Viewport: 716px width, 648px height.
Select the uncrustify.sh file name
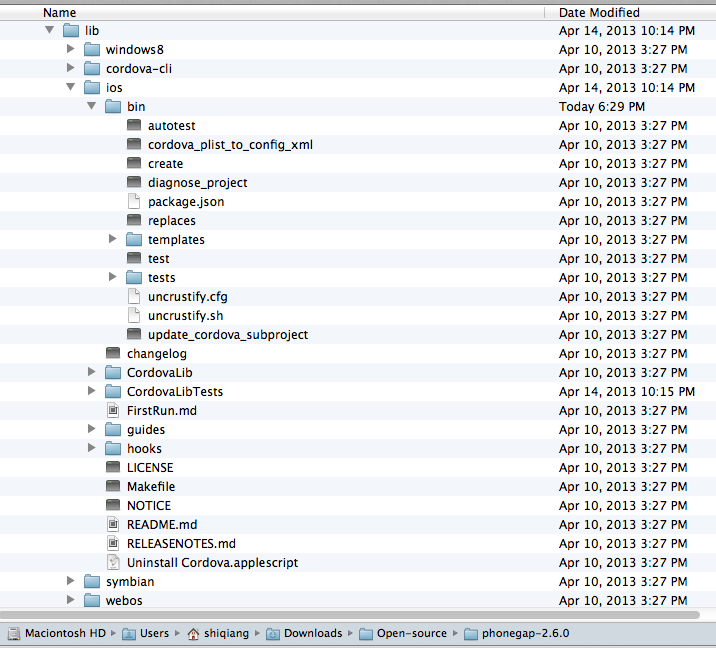pyautogui.click(x=185, y=316)
